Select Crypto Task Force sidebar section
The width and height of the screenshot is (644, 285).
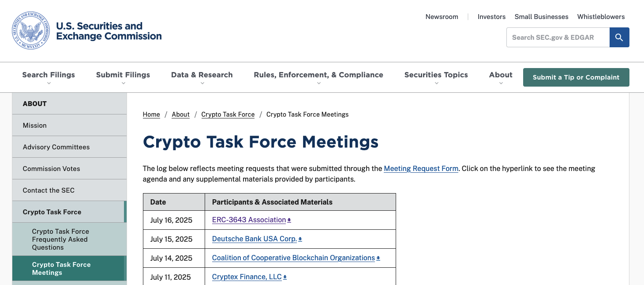(x=69, y=212)
